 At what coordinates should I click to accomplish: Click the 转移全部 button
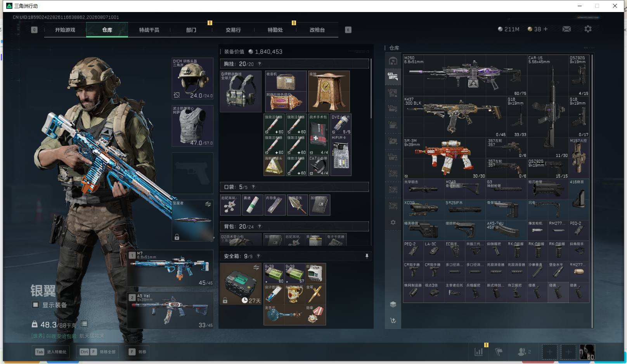pyautogui.click(x=97, y=352)
